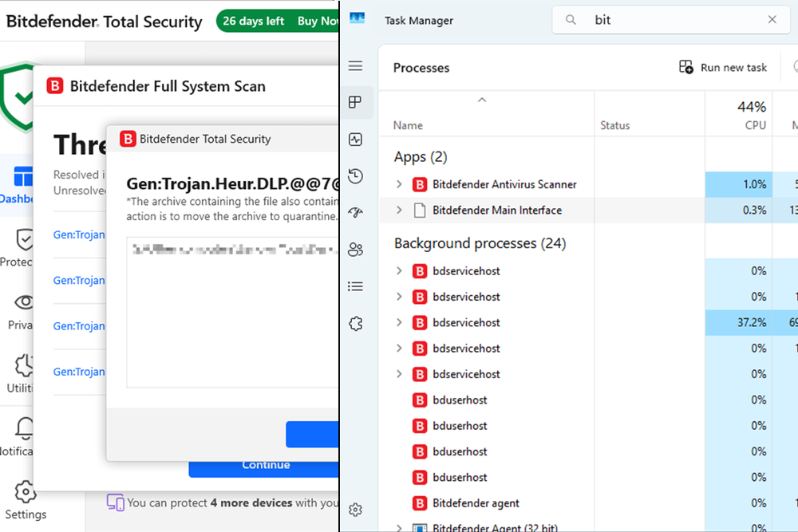Open Details view in Task Manager
The image size is (798, 532).
pos(355,286)
